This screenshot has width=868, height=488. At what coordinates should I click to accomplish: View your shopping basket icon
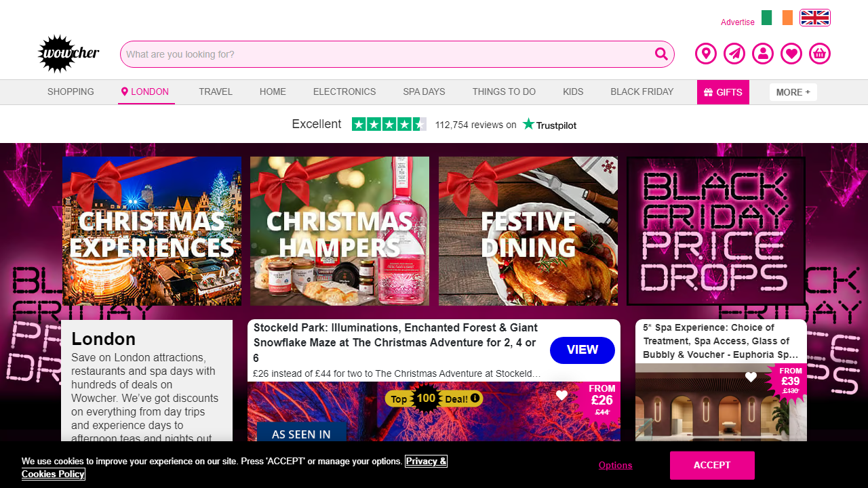[819, 53]
